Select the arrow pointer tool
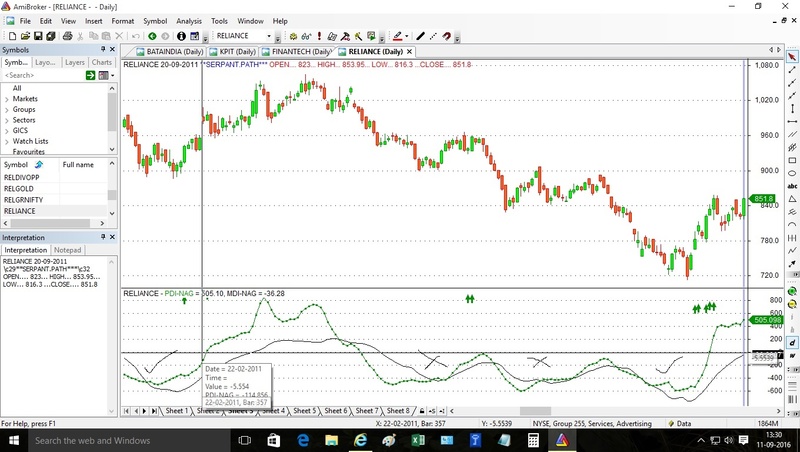Image resolution: width=800 pixels, height=452 pixels. (x=792, y=57)
